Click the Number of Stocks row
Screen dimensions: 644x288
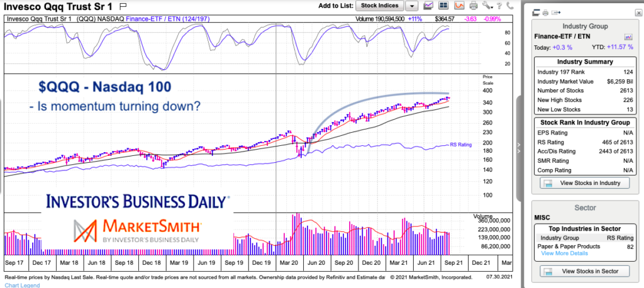point(584,91)
